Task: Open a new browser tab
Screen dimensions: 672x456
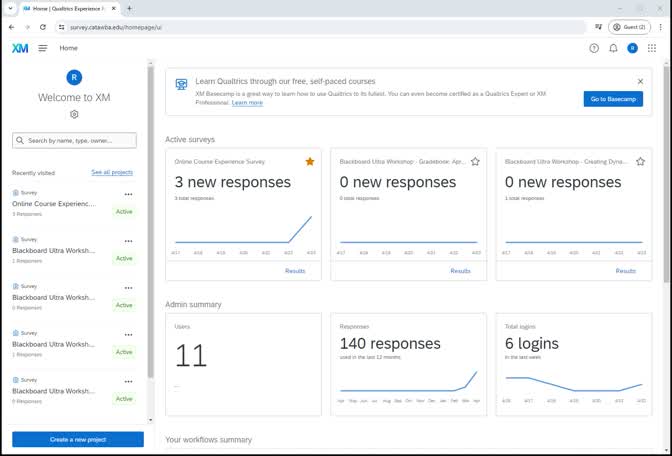Action: (x=129, y=8)
